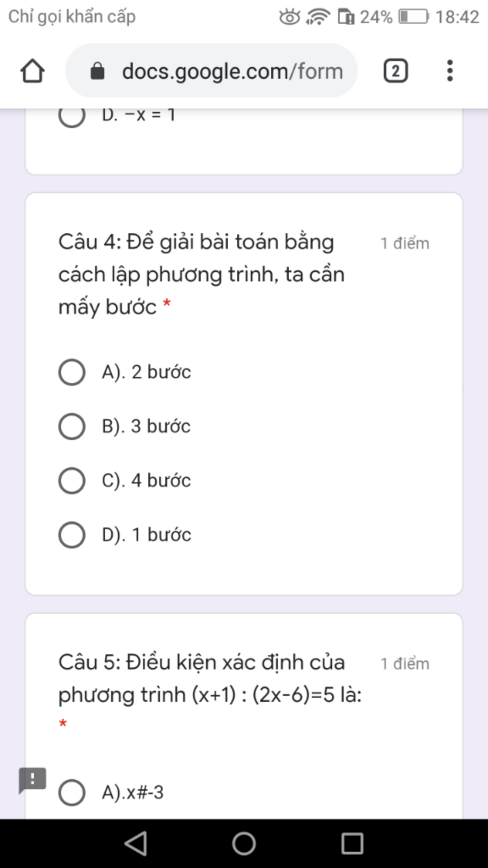Tap the feedback report flag icon
Image resolution: width=488 pixels, height=868 pixels.
(x=32, y=780)
